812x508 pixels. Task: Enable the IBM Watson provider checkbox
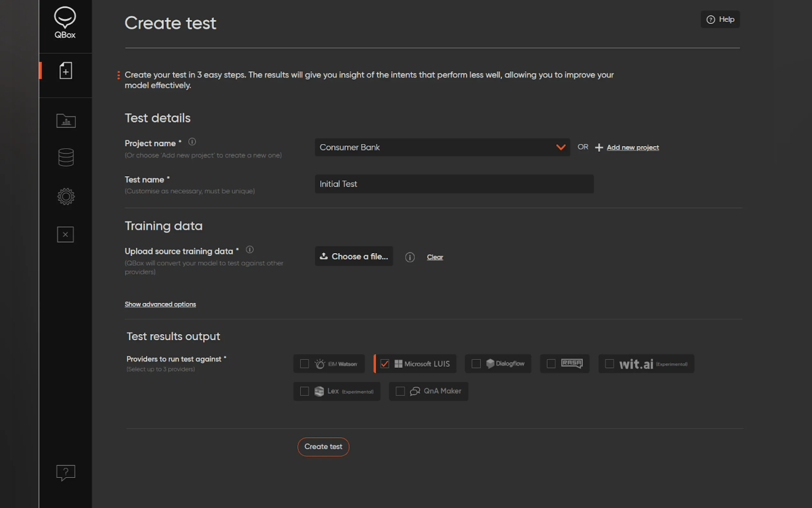click(304, 364)
